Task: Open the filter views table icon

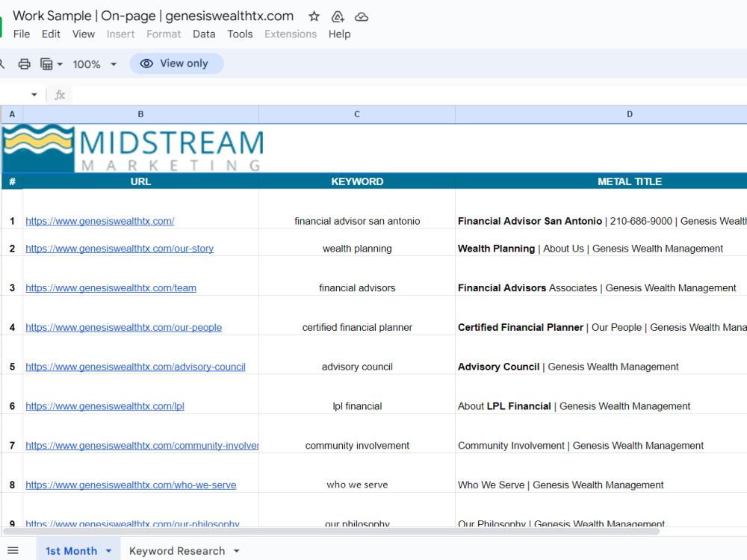Action: (46, 63)
